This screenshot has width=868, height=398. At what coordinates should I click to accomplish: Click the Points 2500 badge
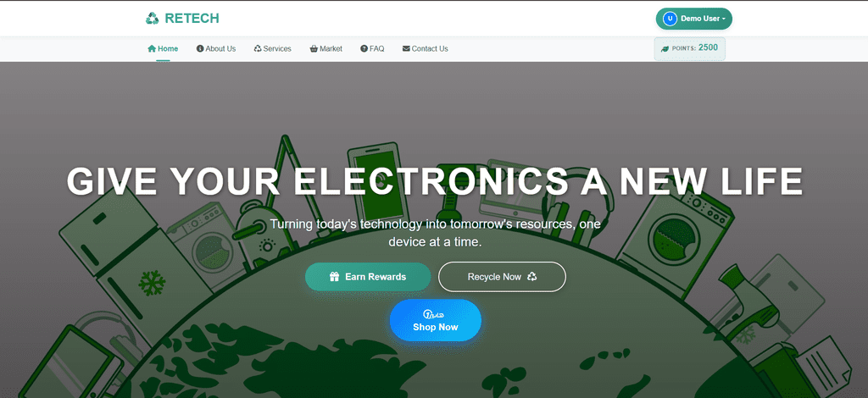click(x=690, y=48)
